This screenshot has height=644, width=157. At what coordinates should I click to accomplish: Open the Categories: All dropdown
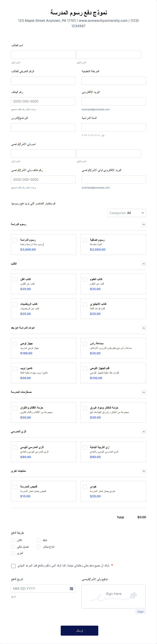point(127,213)
